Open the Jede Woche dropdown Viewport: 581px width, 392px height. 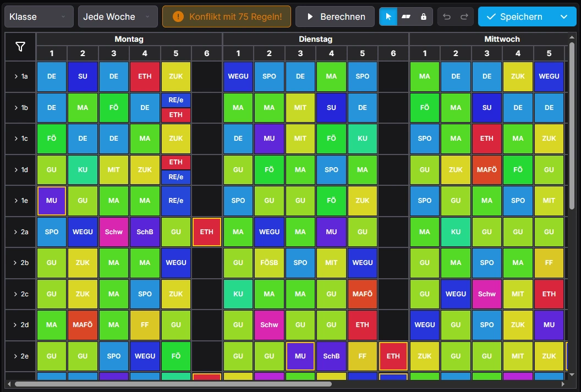(117, 16)
